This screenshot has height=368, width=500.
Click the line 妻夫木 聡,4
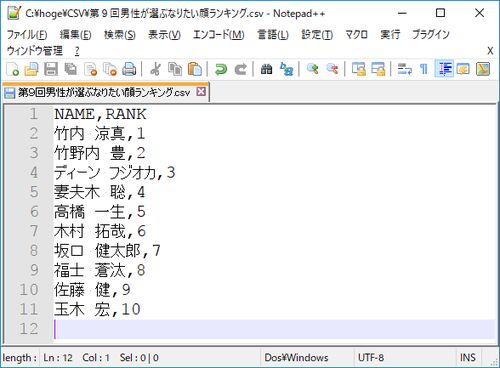point(99,192)
